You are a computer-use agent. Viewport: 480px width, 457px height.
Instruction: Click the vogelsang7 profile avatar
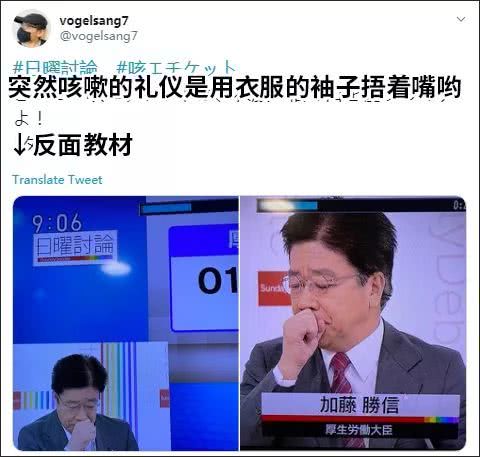pos(31,29)
